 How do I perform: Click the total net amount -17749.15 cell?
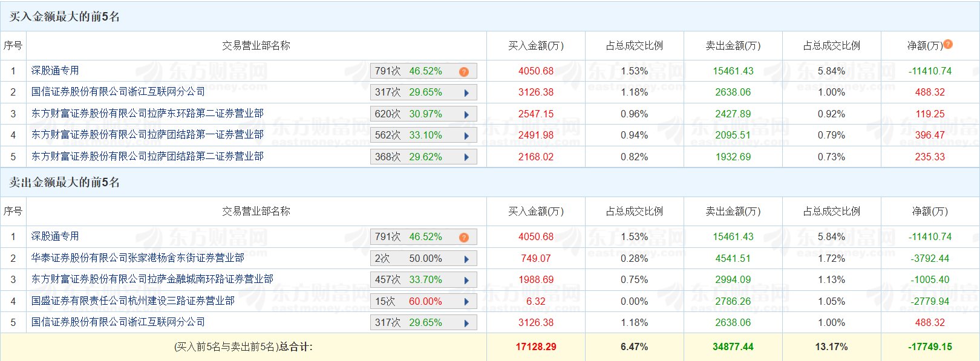tap(930, 347)
